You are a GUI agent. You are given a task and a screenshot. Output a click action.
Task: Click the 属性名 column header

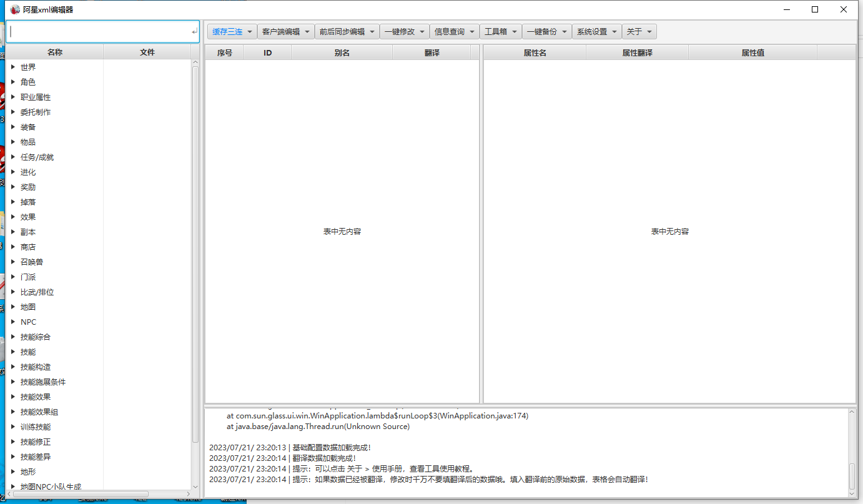pos(535,52)
